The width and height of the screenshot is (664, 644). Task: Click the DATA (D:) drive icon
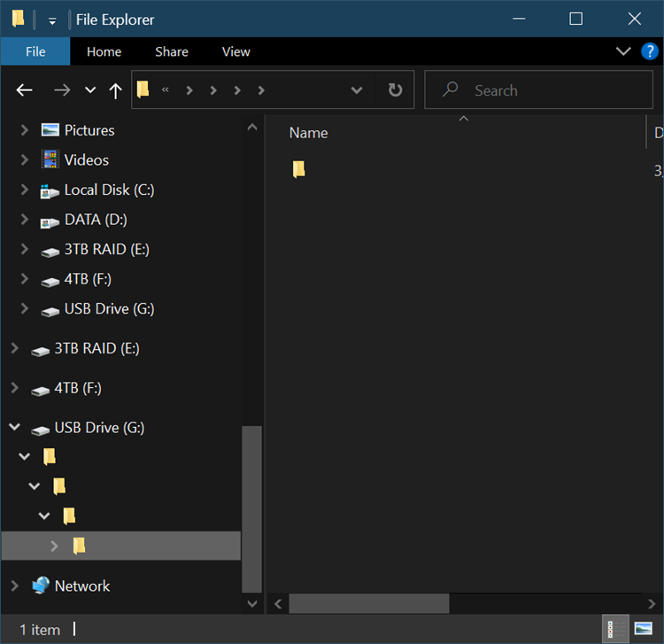click(50, 222)
